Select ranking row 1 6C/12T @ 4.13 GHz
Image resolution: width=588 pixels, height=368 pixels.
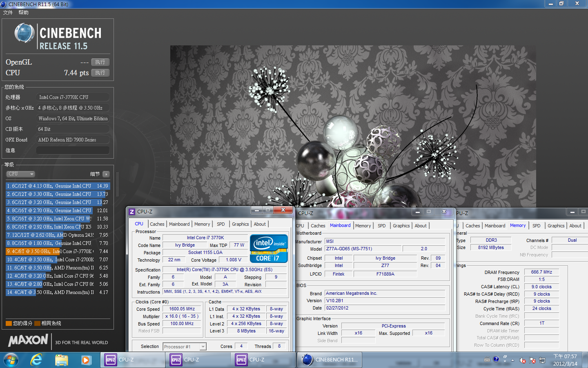(x=58, y=186)
